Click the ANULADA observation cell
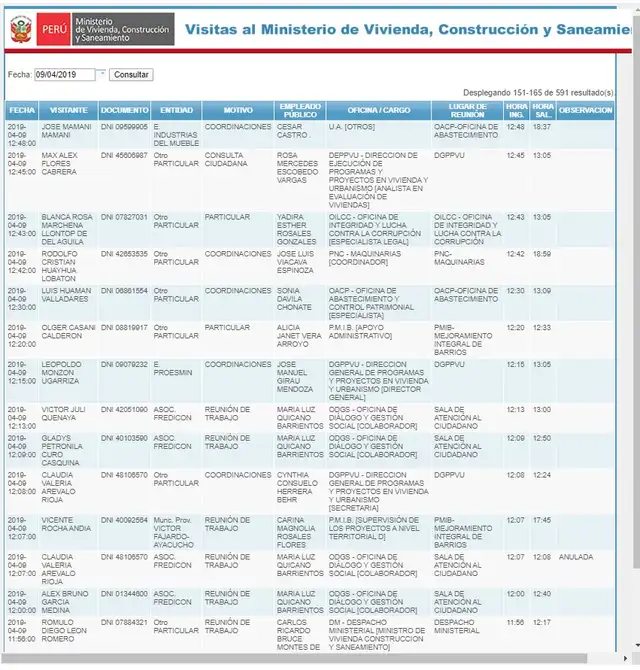 (575, 557)
